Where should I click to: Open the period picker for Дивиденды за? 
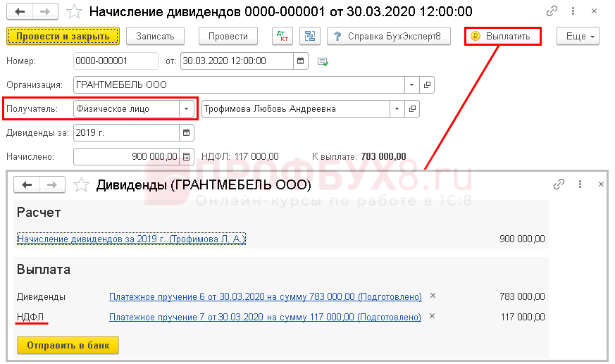[186, 132]
